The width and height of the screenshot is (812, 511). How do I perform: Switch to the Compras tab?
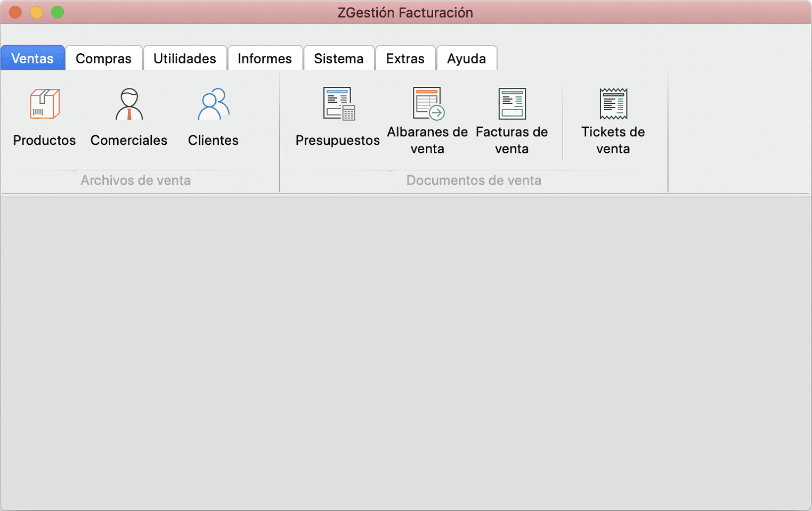[103, 59]
